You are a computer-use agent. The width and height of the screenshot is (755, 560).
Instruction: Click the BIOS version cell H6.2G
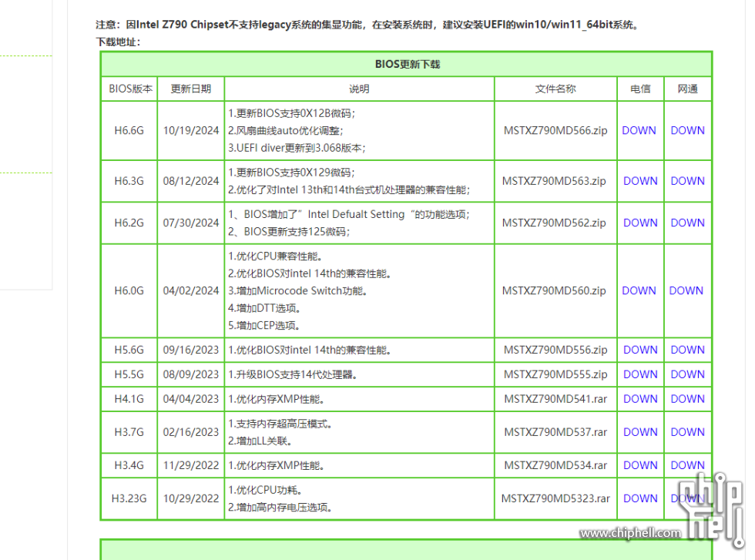tap(129, 223)
